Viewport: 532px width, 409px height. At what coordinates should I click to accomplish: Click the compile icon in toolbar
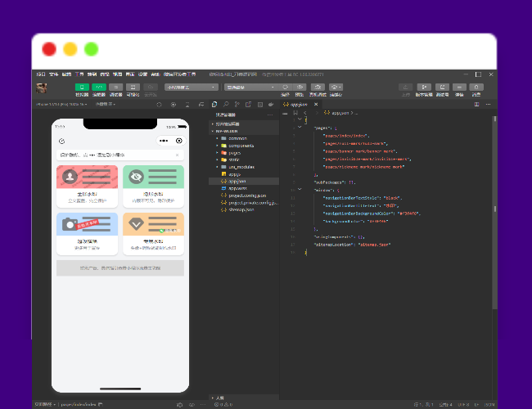[x=285, y=87]
